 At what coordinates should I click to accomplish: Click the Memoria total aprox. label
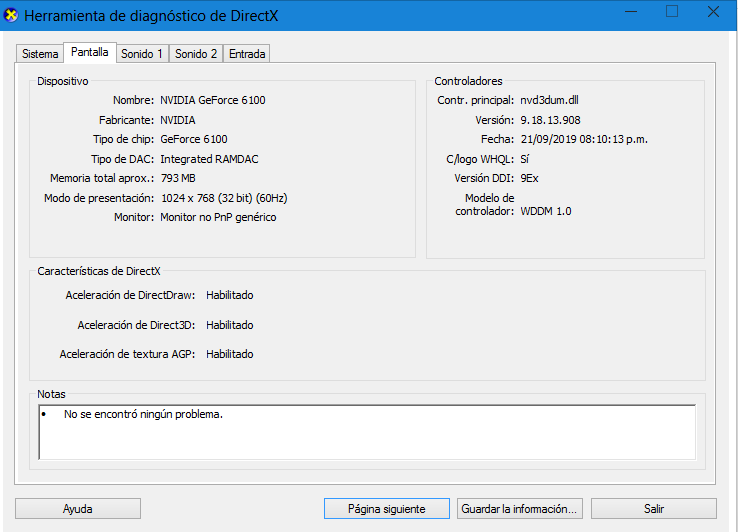pos(102,178)
